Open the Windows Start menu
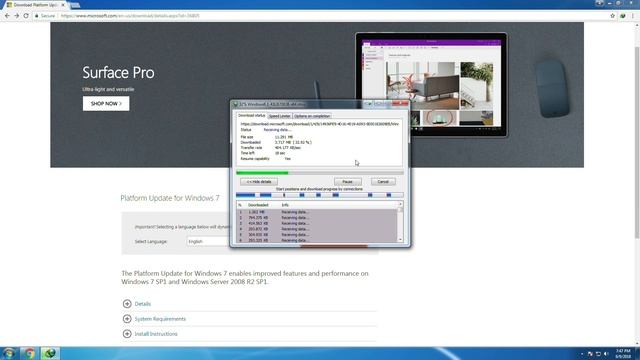Viewport: 640px width, 360px height. (9, 353)
